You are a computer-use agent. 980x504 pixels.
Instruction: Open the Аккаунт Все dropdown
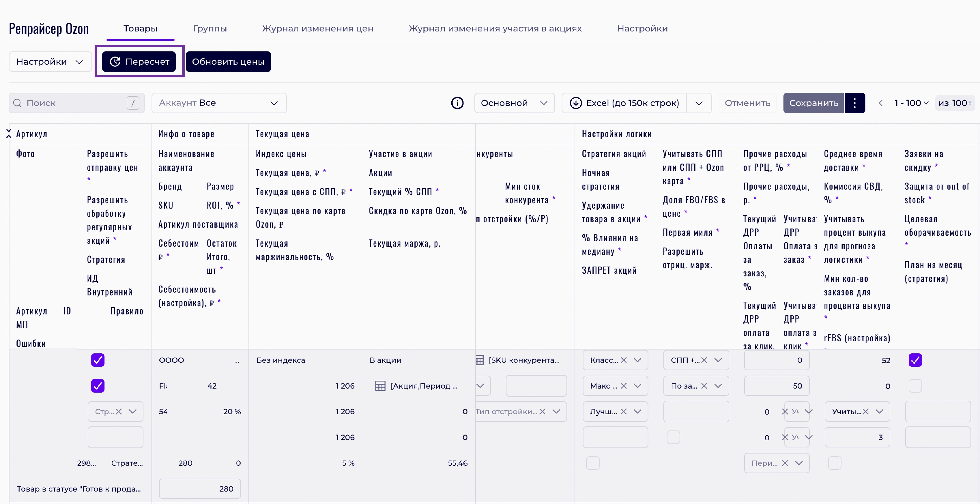219,103
